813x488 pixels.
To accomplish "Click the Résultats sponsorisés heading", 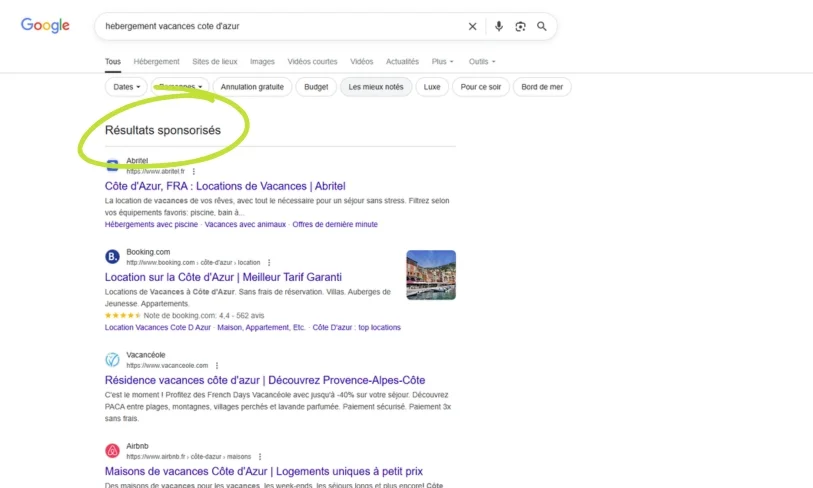I will [x=163, y=130].
